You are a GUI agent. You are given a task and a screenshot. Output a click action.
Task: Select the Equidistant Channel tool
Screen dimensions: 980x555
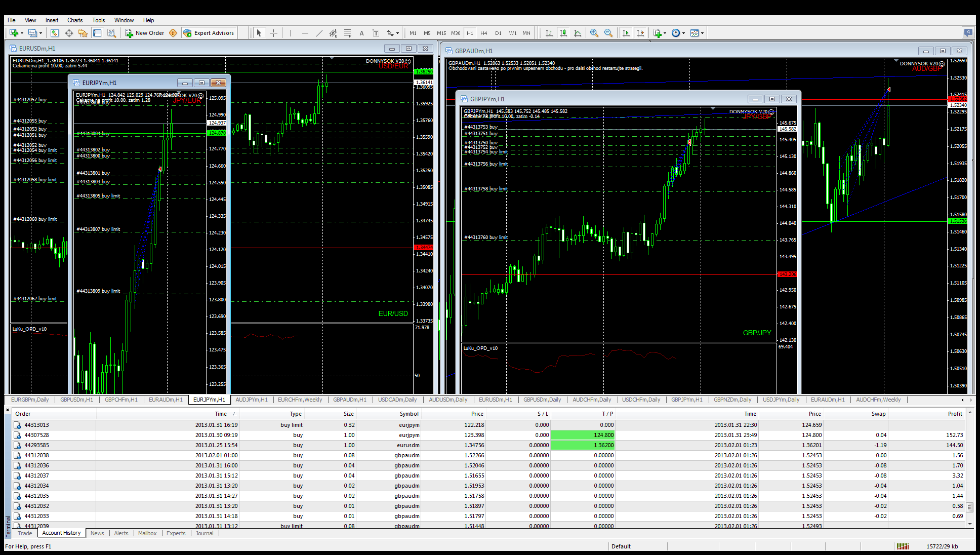coord(333,33)
